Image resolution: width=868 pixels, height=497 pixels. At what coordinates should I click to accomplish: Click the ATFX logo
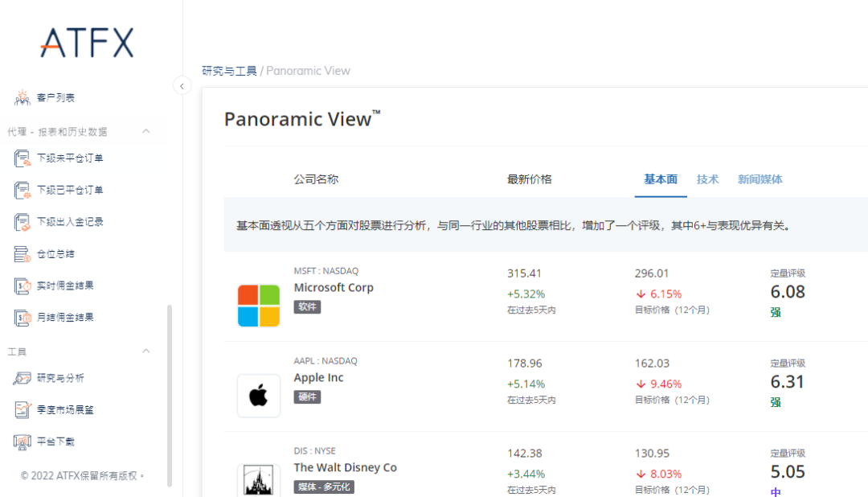pos(87,43)
